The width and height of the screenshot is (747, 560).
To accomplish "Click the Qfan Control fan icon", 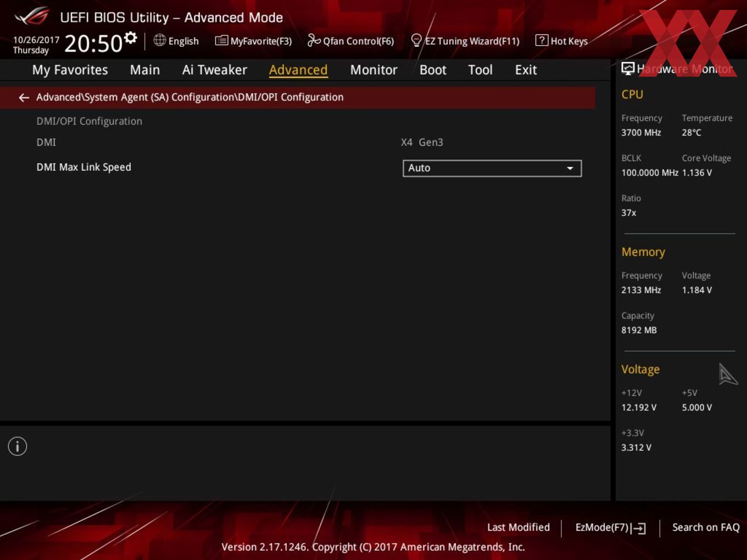I will [x=314, y=40].
